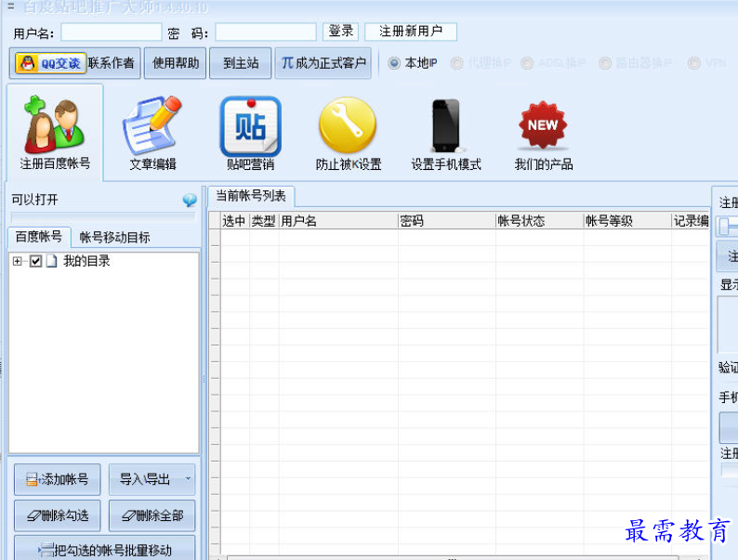The height and width of the screenshot is (560, 738).
Task: Select ADSL换IP radio button
Action: click(x=527, y=63)
